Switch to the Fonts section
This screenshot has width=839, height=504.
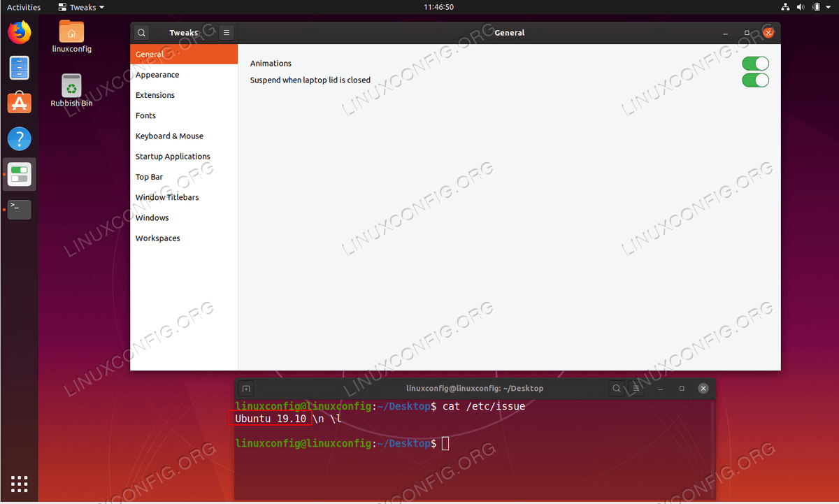click(184, 115)
